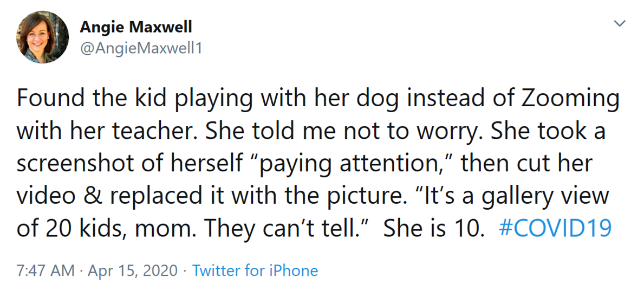This screenshot has width=644, height=290.
Task: Click the tweet line beginning "Found the kid"
Action: 318,100
